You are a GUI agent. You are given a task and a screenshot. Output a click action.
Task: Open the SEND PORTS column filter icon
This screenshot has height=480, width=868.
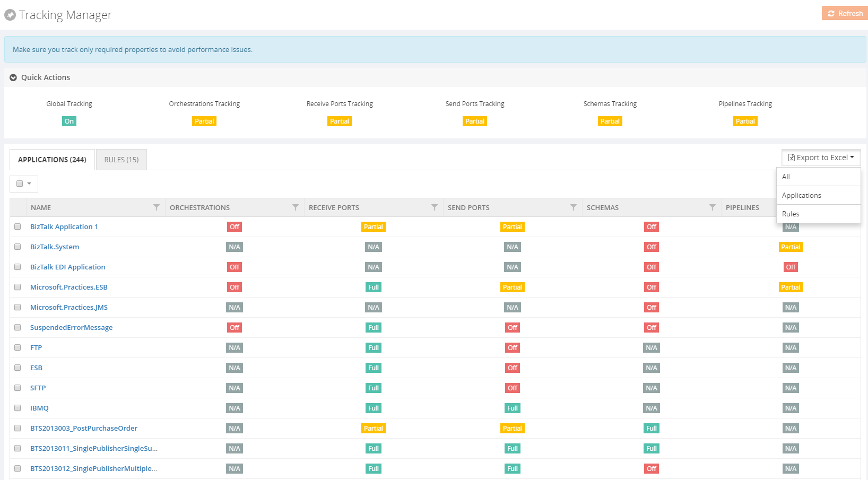(x=574, y=207)
